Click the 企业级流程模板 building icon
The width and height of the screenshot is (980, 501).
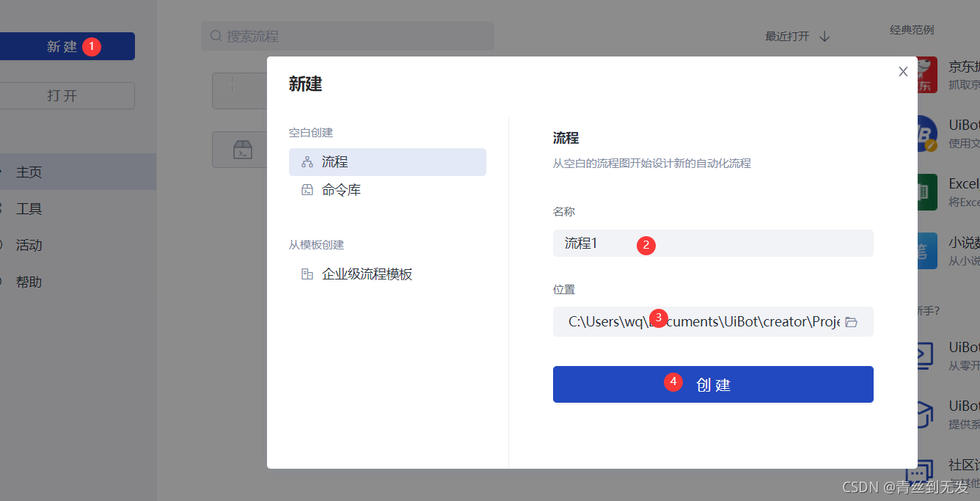(307, 274)
